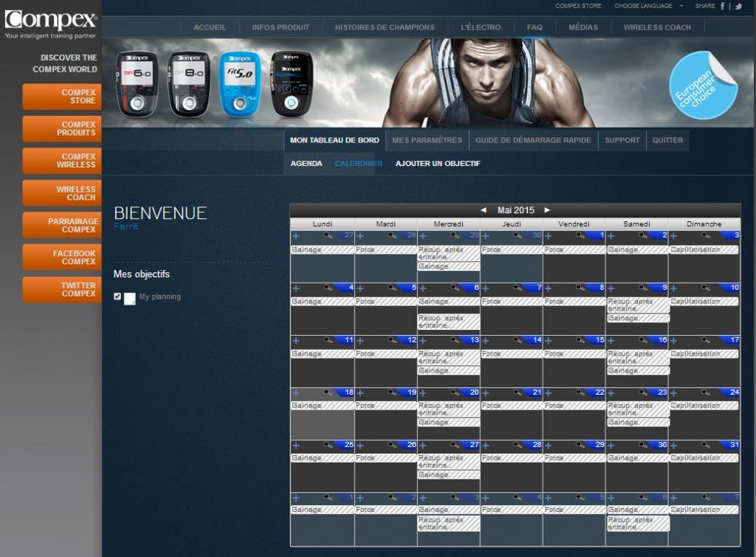Click the Parrainage Compex sidebar button
Viewport: 756px width, 557px height.
[x=62, y=225]
